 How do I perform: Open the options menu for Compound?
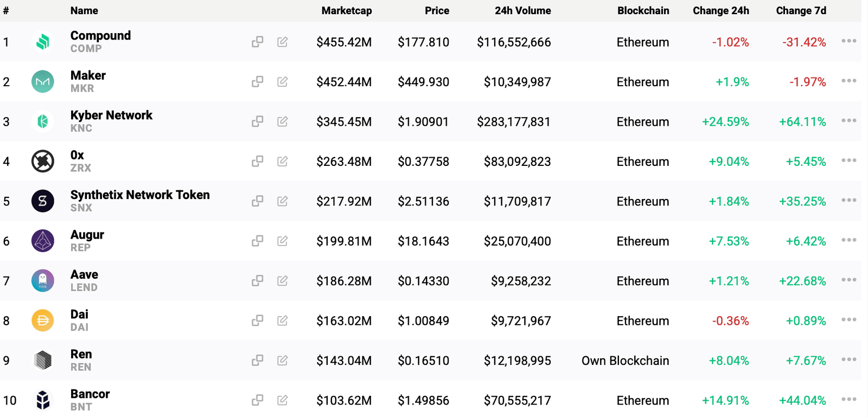(848, 41)
